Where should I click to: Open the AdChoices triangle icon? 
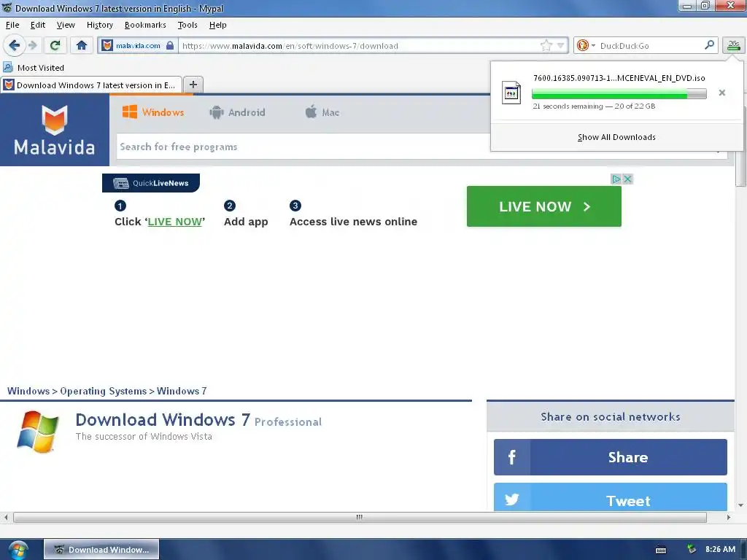pos(616,179)
